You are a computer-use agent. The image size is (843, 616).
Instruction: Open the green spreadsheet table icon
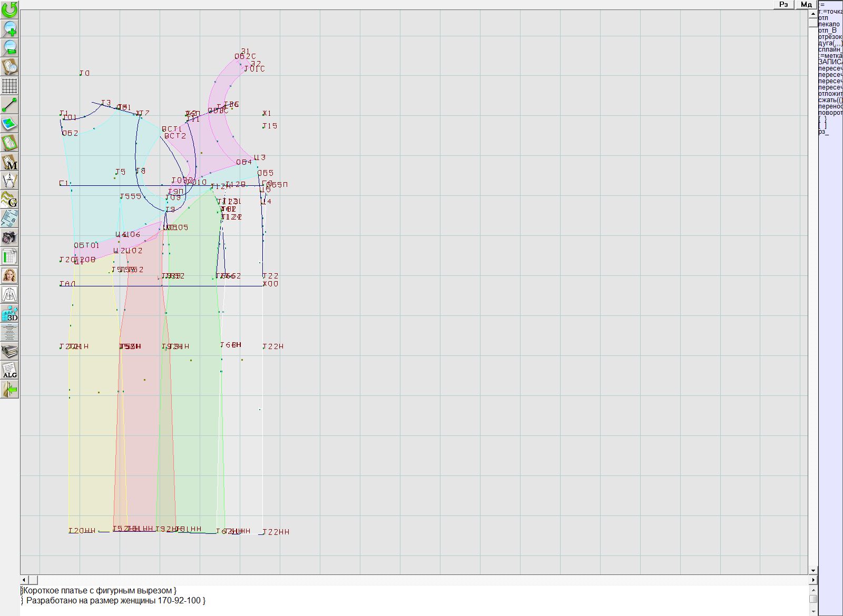coord(9,257)
